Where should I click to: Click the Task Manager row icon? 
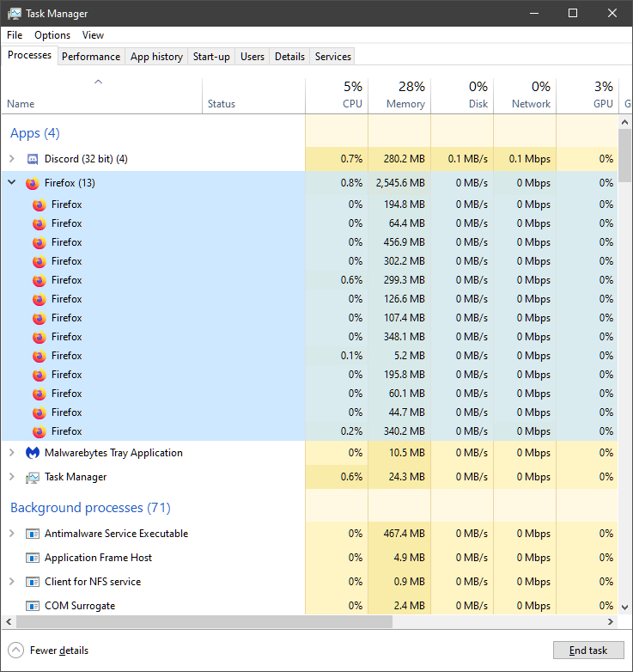pos(33,477)
